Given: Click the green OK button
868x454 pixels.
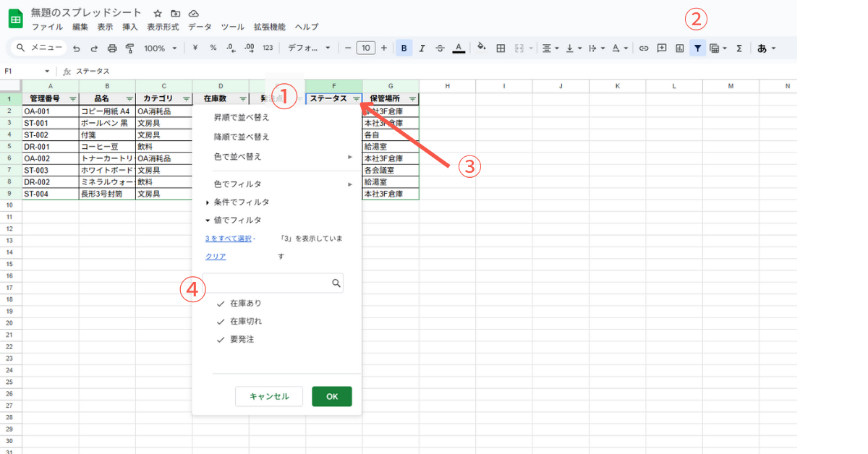Looking at the screenshot, I should (x=332, y=396).
